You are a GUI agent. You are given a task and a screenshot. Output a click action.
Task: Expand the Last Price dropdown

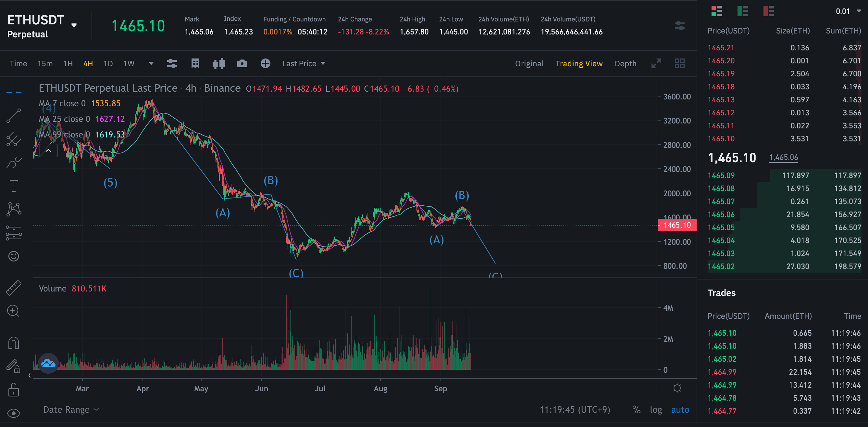(304, 63)
